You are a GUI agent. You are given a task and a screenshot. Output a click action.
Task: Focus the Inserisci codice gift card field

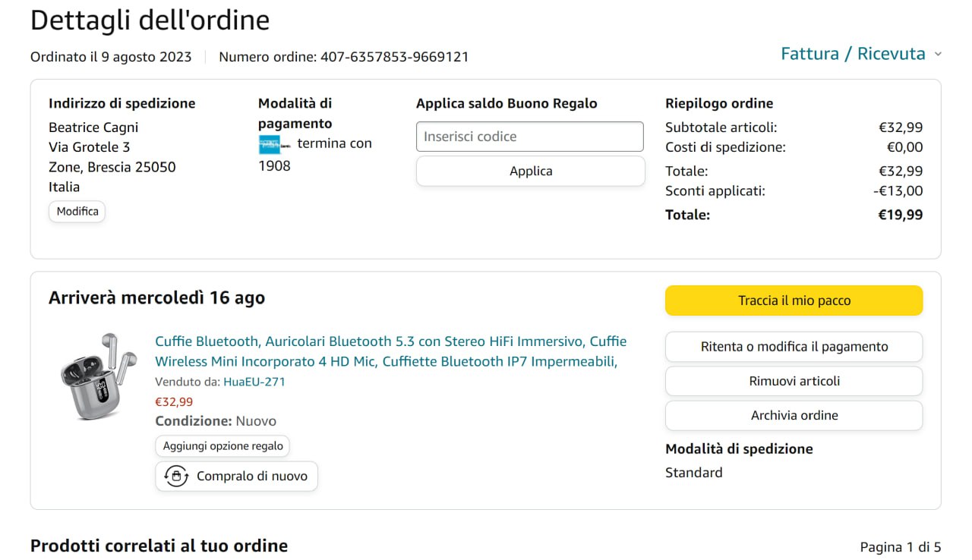(529, 137)
